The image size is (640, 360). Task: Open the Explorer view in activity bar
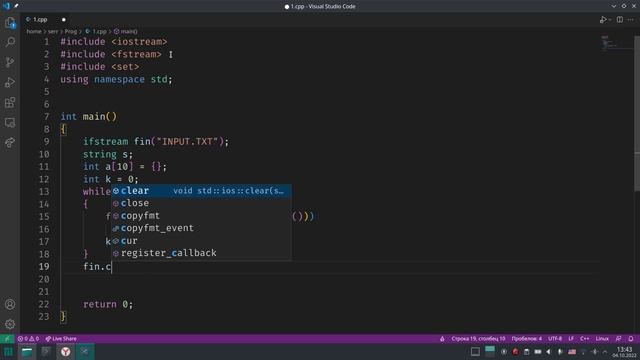pyautogui.click(x=10, y=22)
